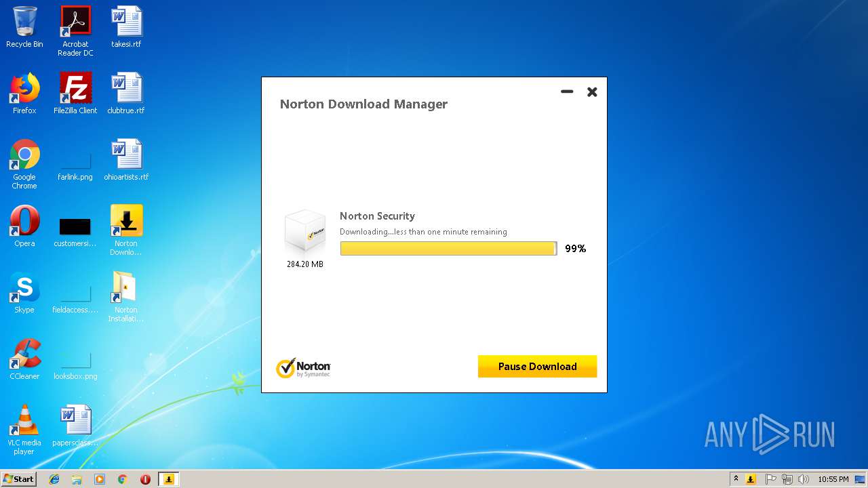Select the takesi.rtf desktop file
868x488 pixels.
click(x=126, y=28)
